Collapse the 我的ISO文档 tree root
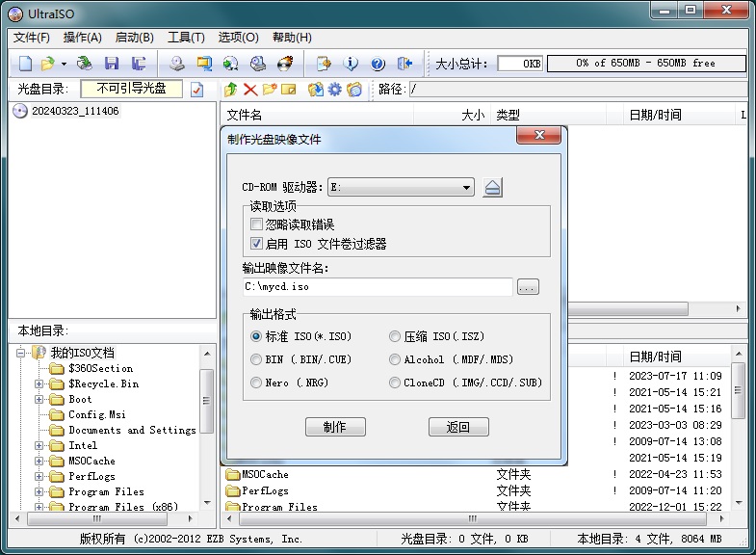Image resolution: width=756 pixels, height=555 pixels. [20, 353]
